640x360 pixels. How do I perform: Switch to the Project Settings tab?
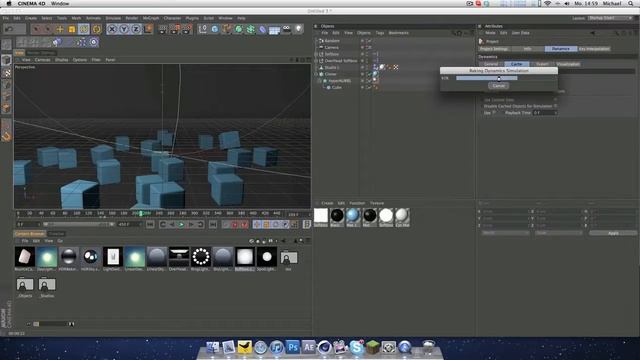click(494, 49)
